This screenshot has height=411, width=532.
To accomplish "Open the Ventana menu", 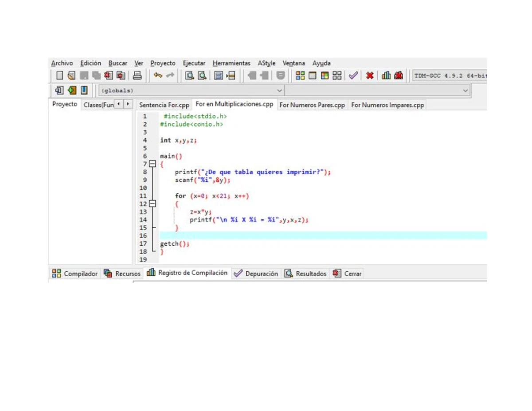I will 294,63.
